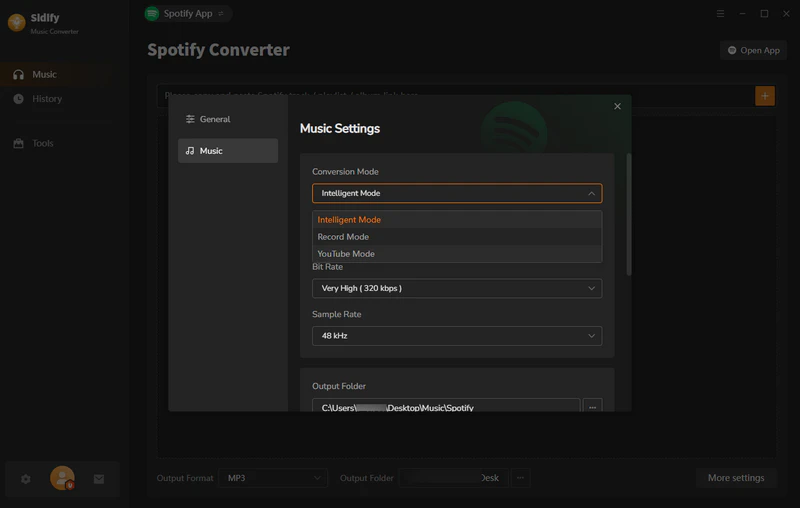
Task: Click the Spotify Converter heading
Action: [218, 50]
